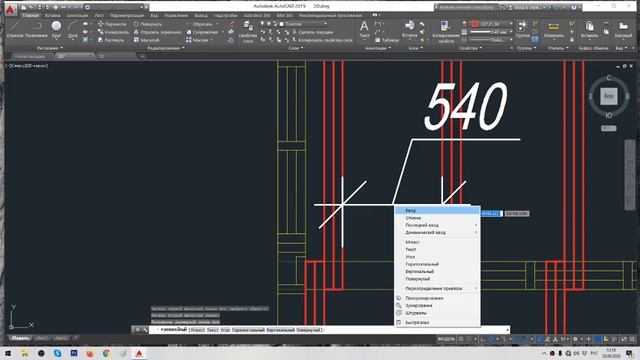640x360 pixels.
Task: Select the Круг (Circle) tool
Action: coord(56,30)
